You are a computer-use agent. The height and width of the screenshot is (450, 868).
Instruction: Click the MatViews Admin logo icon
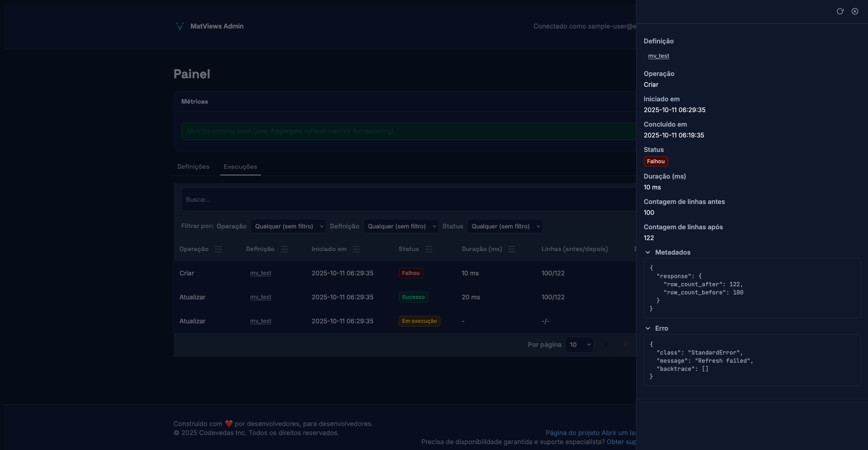(179, 26)
